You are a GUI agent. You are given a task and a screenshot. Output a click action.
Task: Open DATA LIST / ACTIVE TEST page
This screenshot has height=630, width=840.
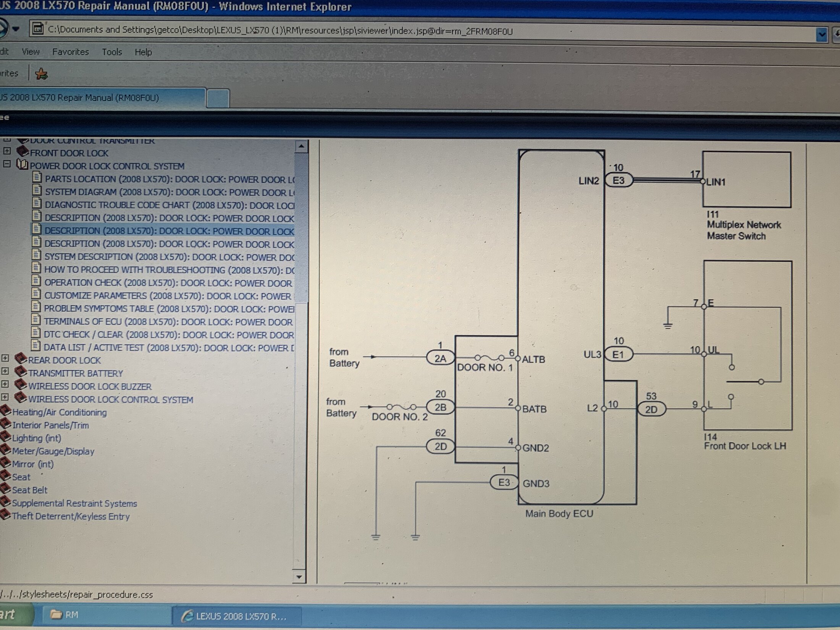coord(169,348)
